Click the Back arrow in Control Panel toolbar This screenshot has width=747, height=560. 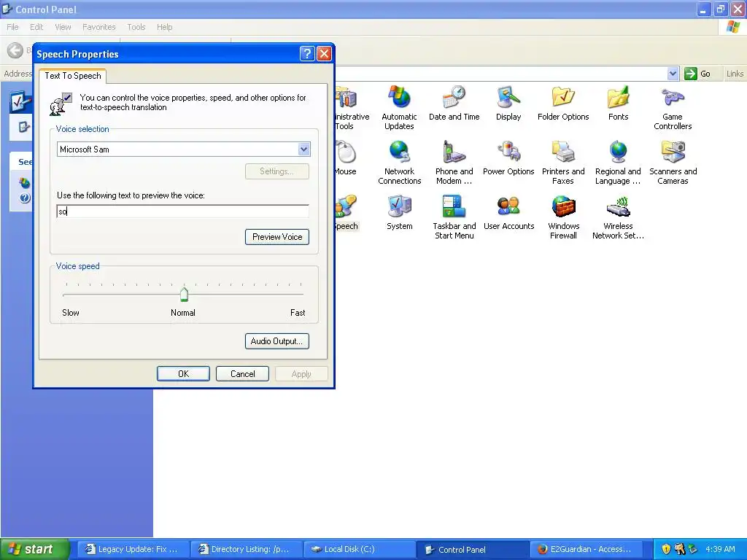[15, 50]
